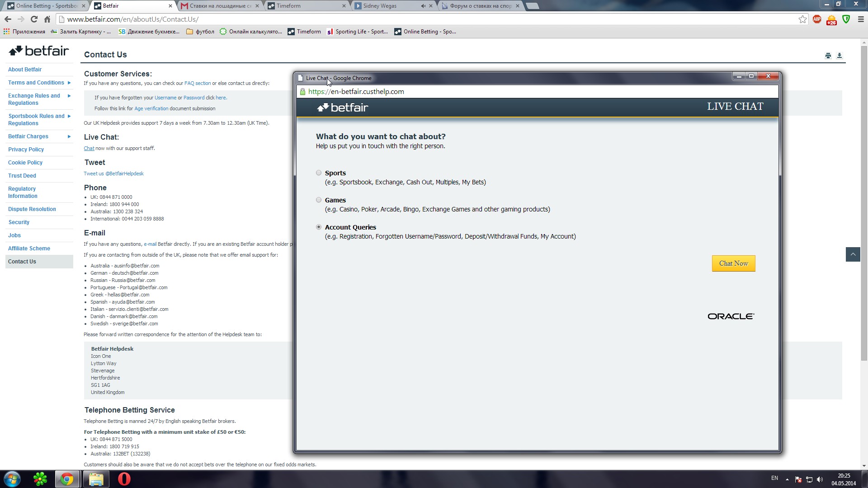Bookmark this page with the star icon
This screenshot has height=488, width=868.
(802, 19)
